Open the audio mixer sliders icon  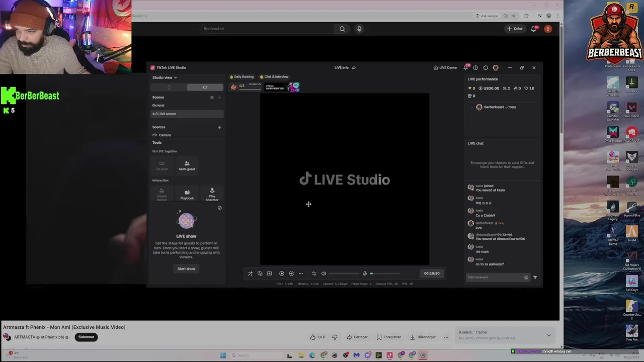(314, 274)
